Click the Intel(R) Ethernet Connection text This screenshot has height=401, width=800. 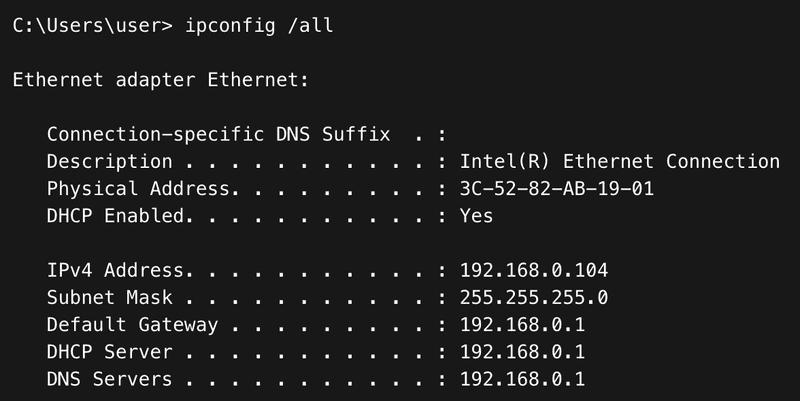point(619,161)
